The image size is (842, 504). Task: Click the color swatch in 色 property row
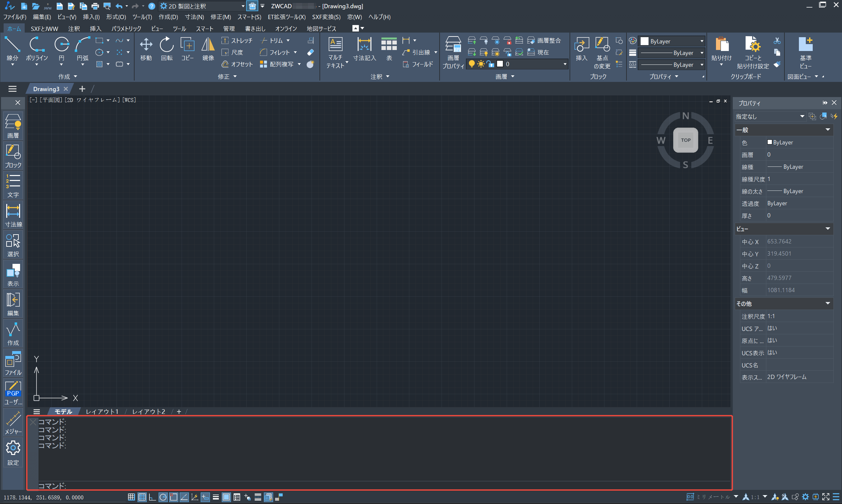point(770,142)
